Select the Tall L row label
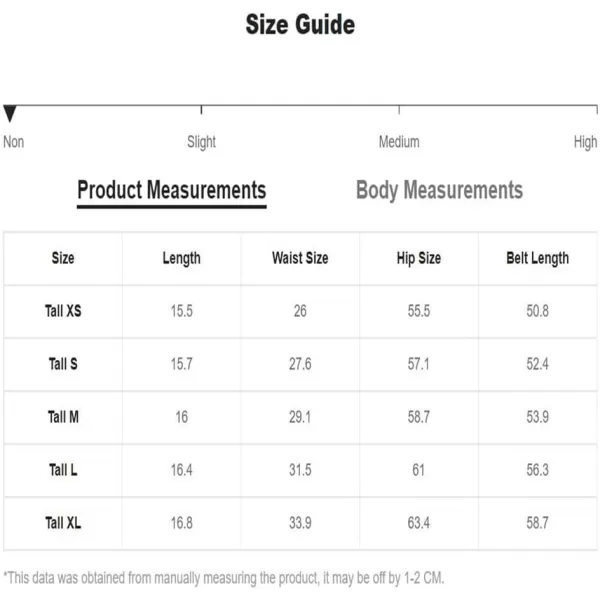The width and height of the screenshot is (600, 600). coord(63,470)
